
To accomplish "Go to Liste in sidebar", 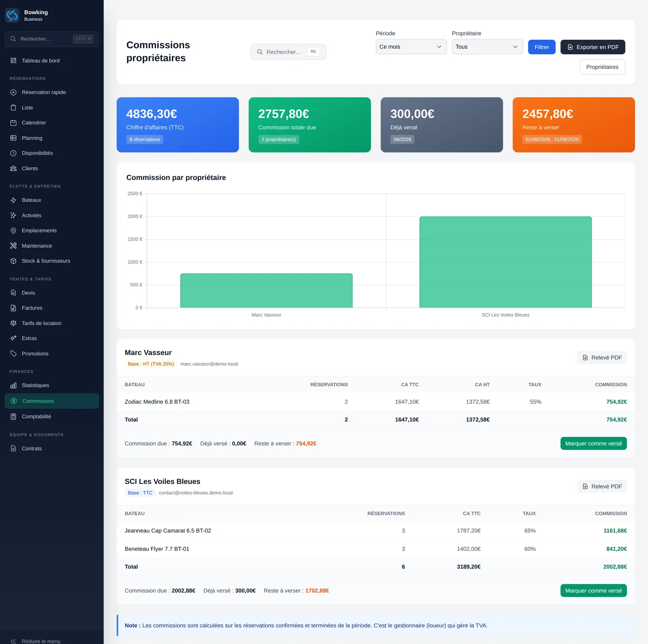I will [x=52, y=107].
